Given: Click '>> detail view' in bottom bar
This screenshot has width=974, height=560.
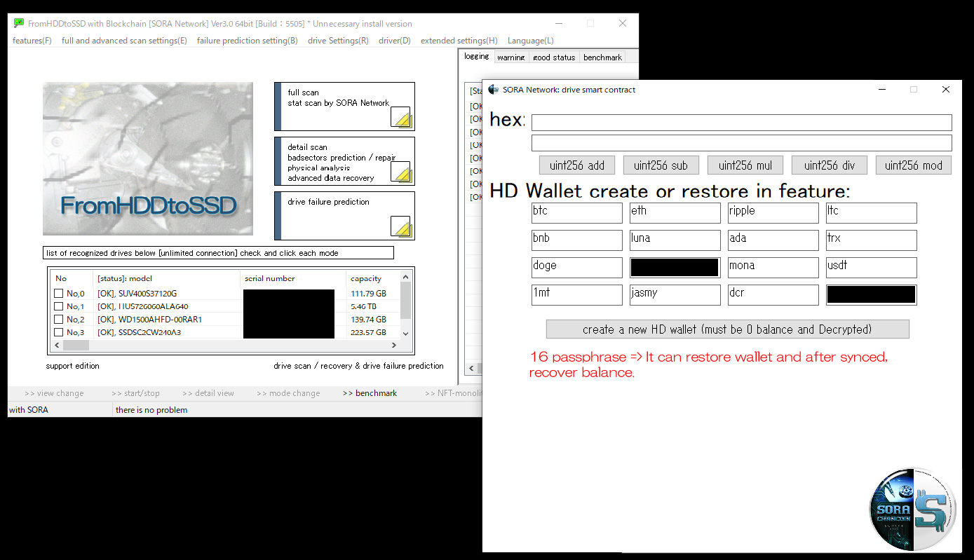Looking at the screenshot, I should pos(208,393).
